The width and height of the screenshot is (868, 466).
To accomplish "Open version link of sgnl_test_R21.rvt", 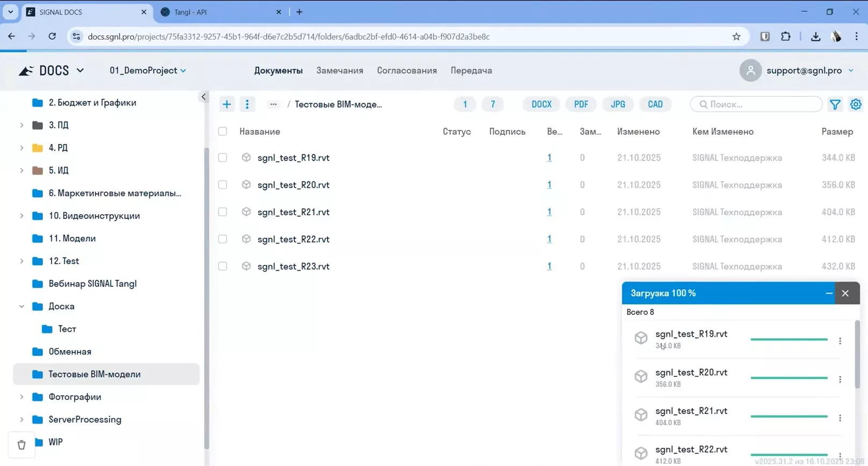I will coord(549,212).
